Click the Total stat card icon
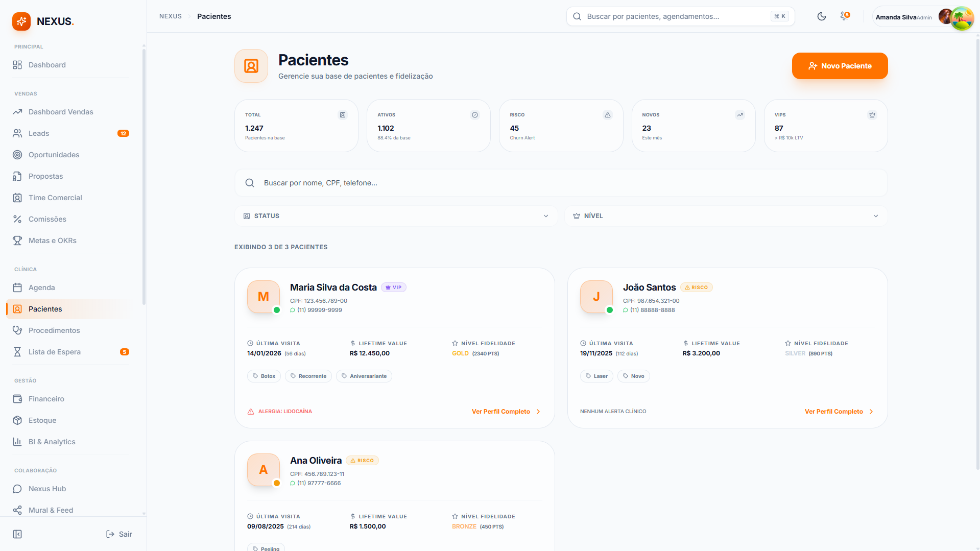 pyautogui.click(x=343, y=115)
